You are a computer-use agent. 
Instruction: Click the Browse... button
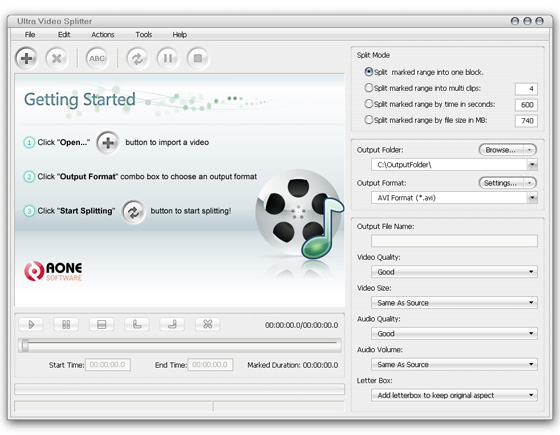tap(508, 150)
